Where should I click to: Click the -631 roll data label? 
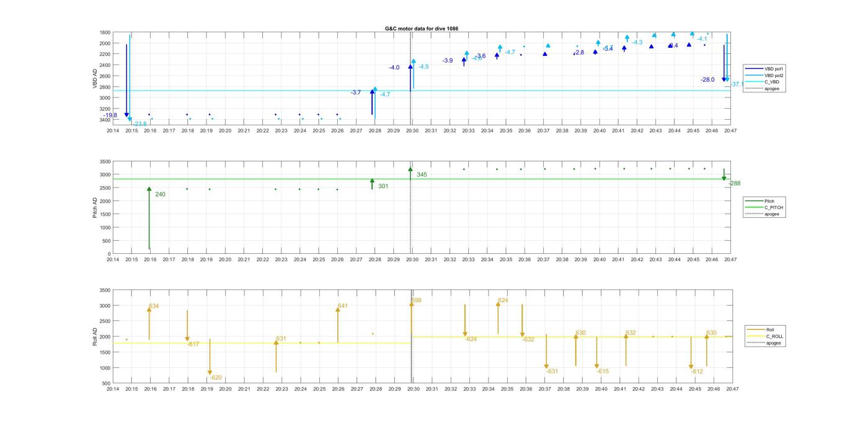pos(552,372)
